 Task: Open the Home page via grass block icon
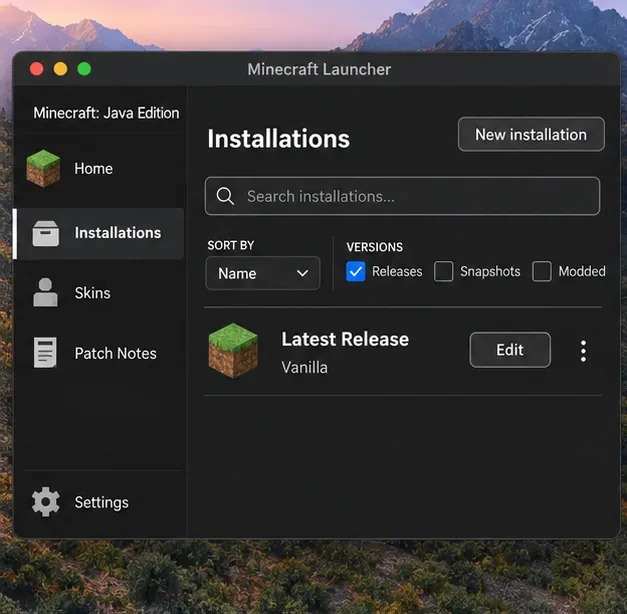(43, 168)
